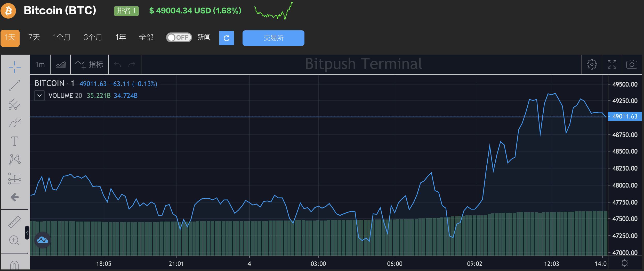
Task: Choose the pitchfork drawing tool
Action: tap(14, 104)
